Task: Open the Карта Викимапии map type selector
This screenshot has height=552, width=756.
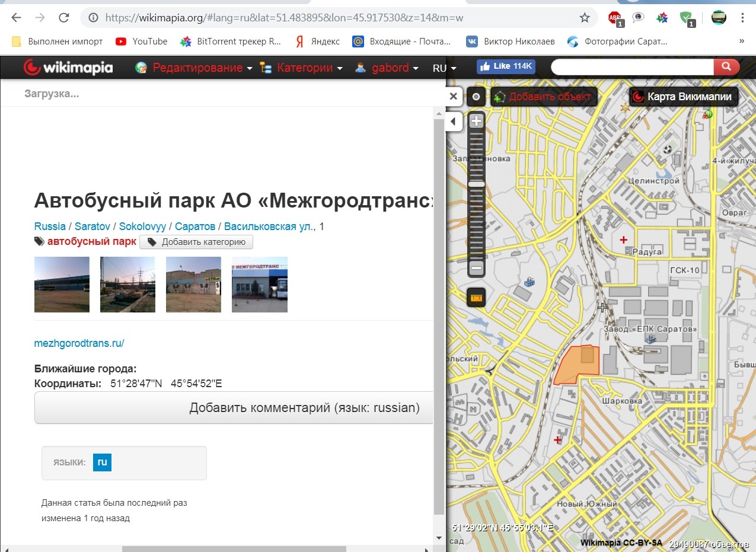Action: (x=683, y=97)
